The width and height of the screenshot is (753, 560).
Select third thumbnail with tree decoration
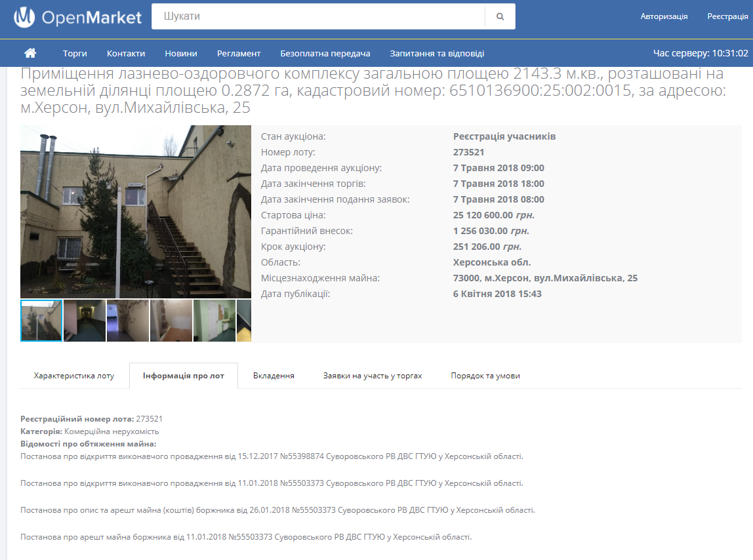click(x=128, y=321)
